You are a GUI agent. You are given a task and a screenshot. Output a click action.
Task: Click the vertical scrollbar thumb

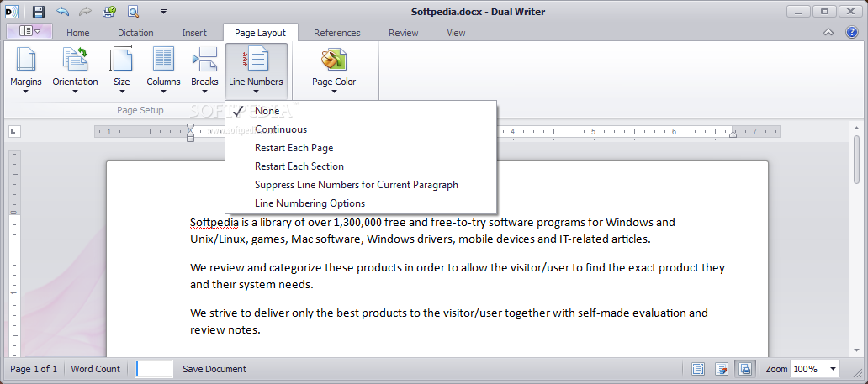[857, 160]
